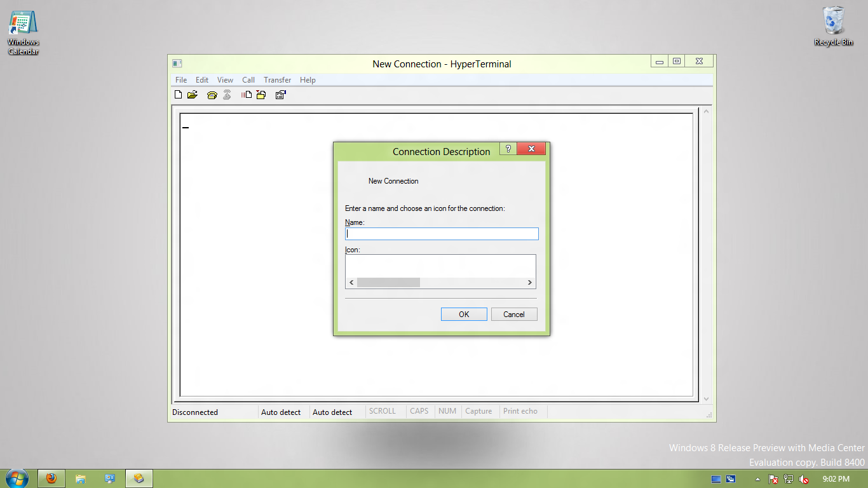
Task: Open the Windows Calendar desktop shortcut
Action: click(23, 30)
